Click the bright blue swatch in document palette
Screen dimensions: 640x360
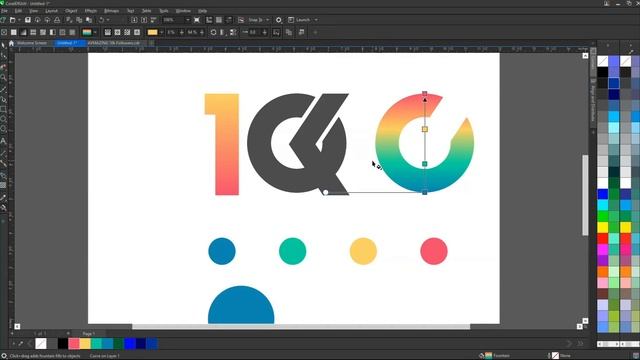coord(129,344)
